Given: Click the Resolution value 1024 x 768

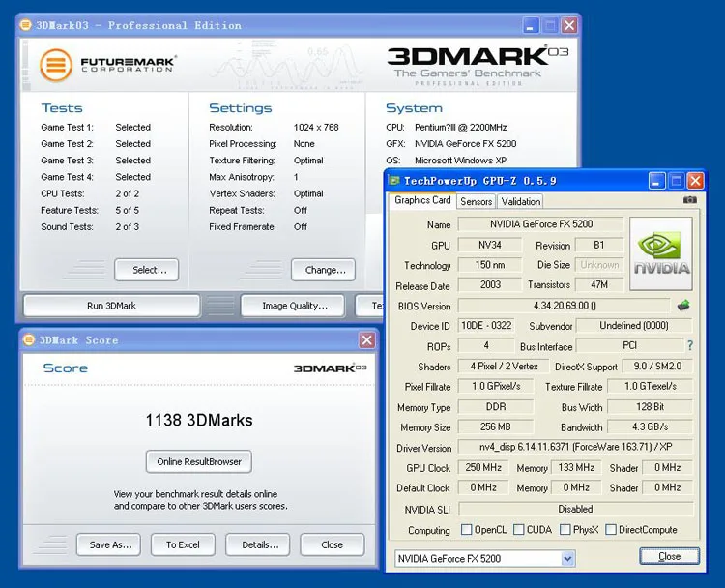Looking at the screenshot, I should click(316, 128).
